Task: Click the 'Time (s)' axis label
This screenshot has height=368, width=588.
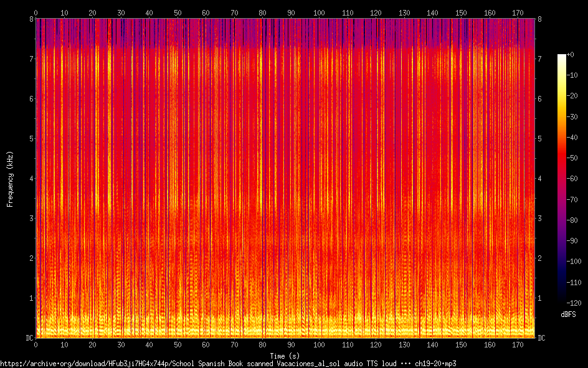Action: pyautogui.click(x=285, y=356)
